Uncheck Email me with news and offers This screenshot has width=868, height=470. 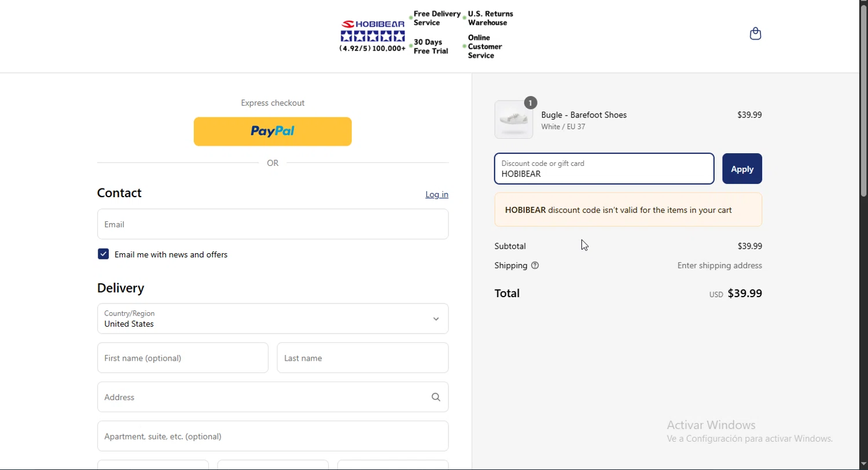coord(104,254)
